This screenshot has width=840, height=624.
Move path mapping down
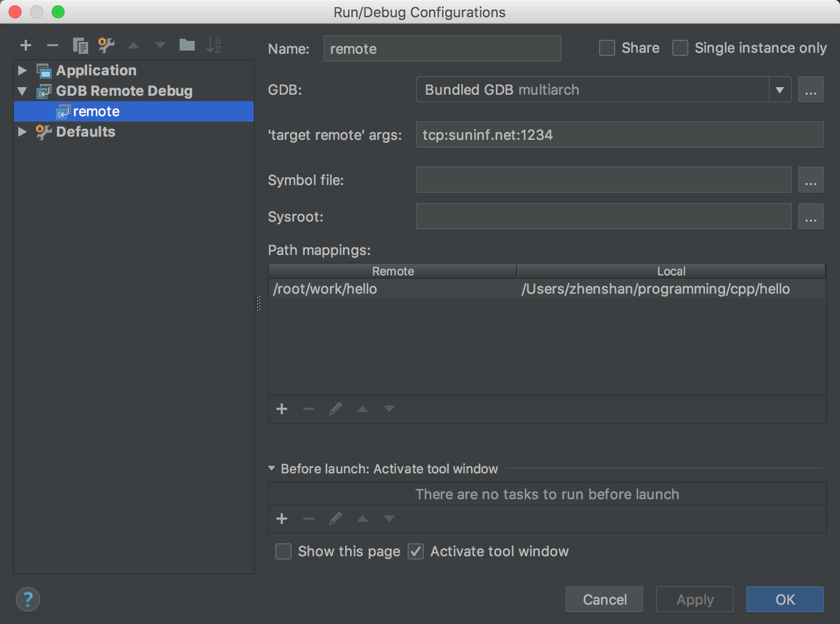click(389, 409)
